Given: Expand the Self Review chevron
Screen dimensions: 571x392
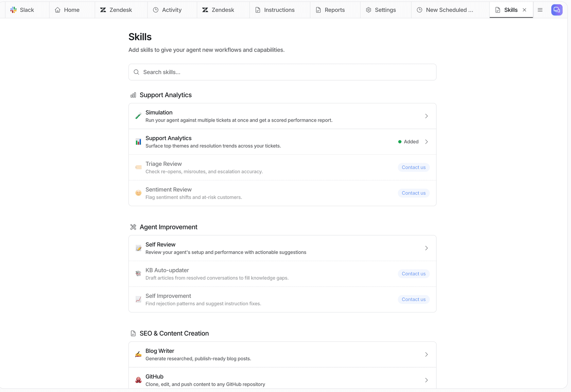Looking at the screenshot, I should 427,248.
